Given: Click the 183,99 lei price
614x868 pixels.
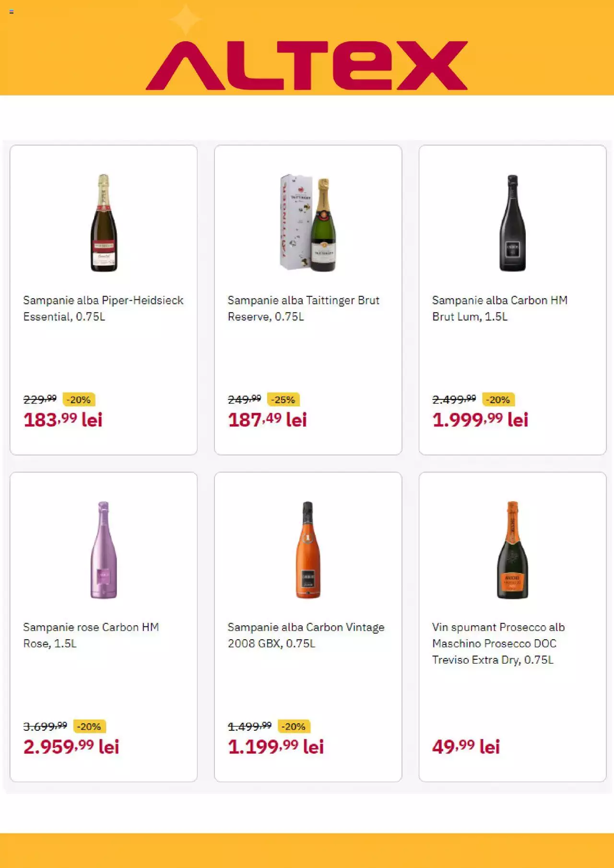Looking at the screenshot, I should tap(63, 420).
